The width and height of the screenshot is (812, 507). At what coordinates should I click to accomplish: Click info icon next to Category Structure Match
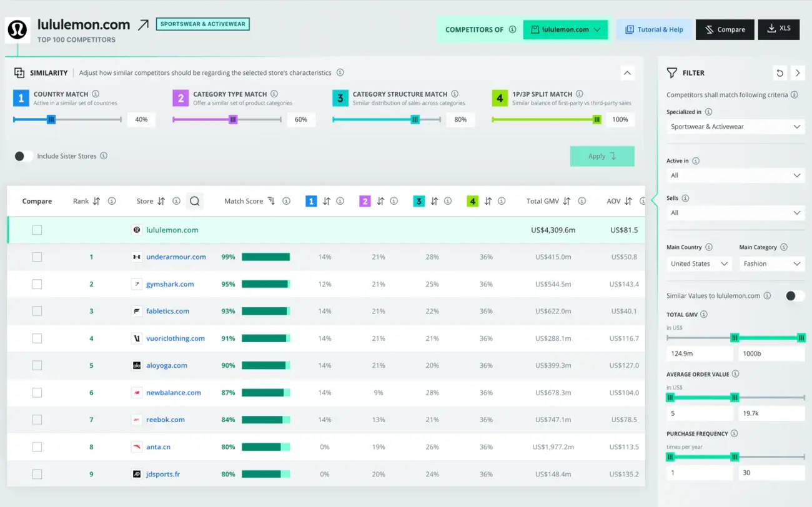[455, 94]
